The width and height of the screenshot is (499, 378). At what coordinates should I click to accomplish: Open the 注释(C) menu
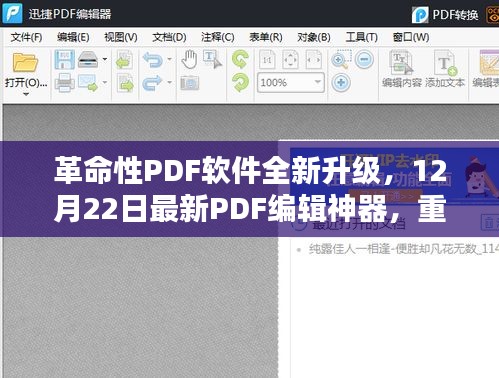[x=218, y=37]
